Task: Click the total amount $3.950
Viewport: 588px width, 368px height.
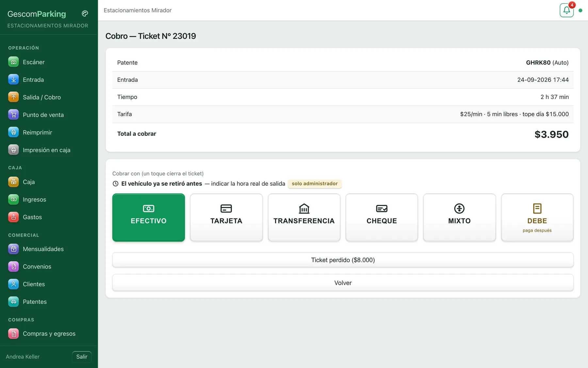Action: point(551,134)
